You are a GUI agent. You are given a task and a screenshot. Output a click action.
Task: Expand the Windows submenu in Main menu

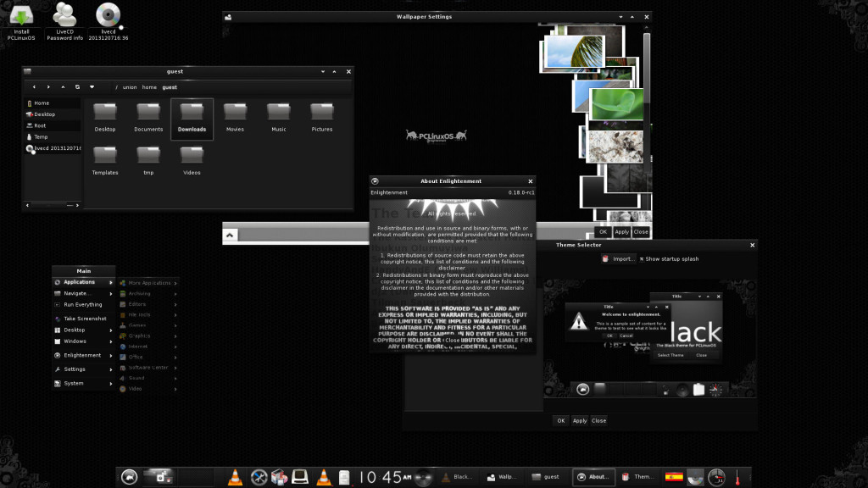tap(84, 341)
